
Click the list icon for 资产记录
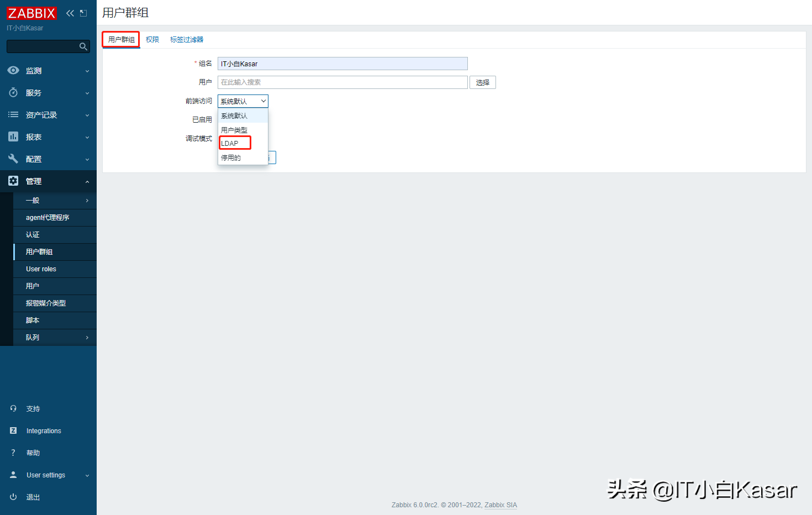13,114
